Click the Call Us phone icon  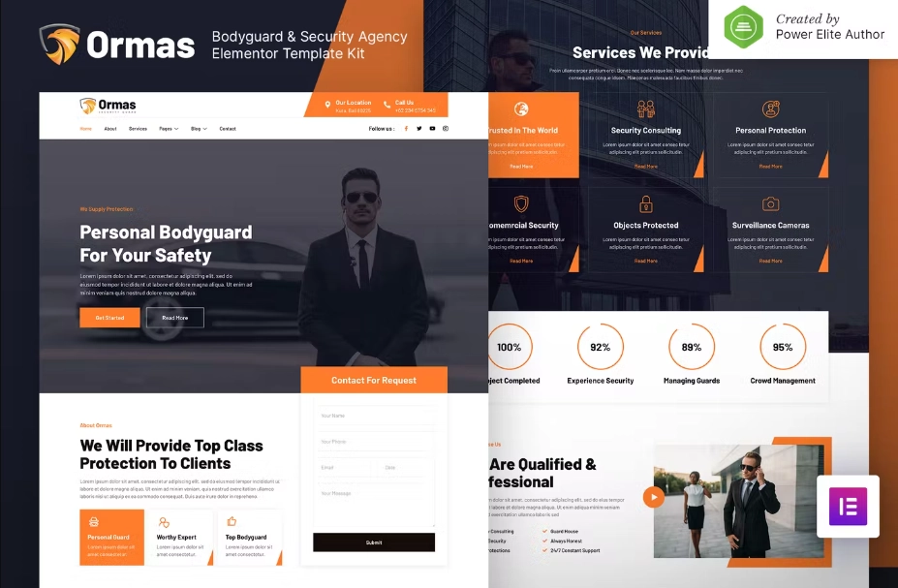pyautogui.click(x=387, y=105)
